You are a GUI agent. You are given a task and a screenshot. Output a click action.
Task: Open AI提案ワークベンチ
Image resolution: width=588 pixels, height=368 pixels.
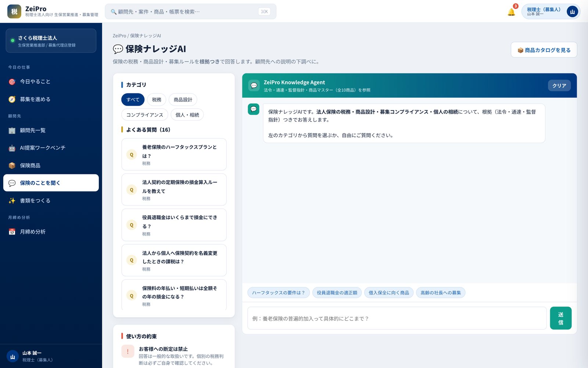tap(51, 148)
